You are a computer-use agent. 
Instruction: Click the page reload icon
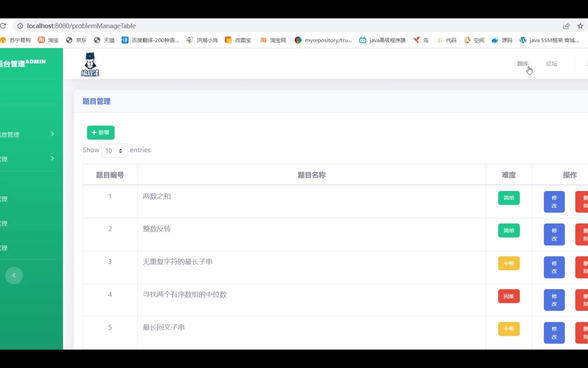tap(4, 26)
